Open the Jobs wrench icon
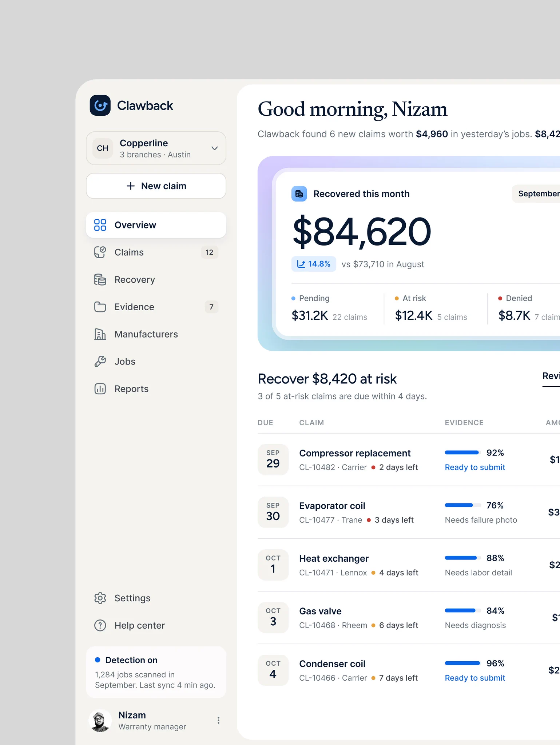Image resolution: width=560 pixels, height=745 pixels. point(100,361)
